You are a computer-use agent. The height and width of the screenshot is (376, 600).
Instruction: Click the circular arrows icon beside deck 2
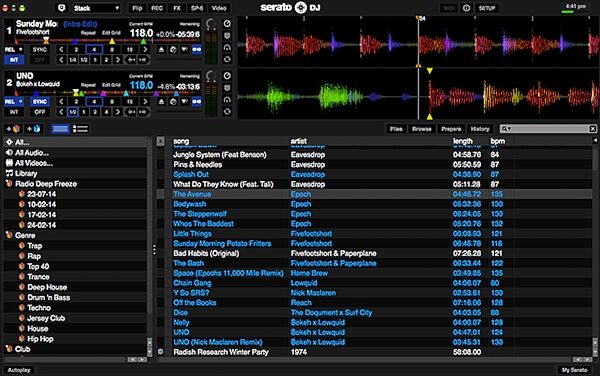[x=227, y=111]
